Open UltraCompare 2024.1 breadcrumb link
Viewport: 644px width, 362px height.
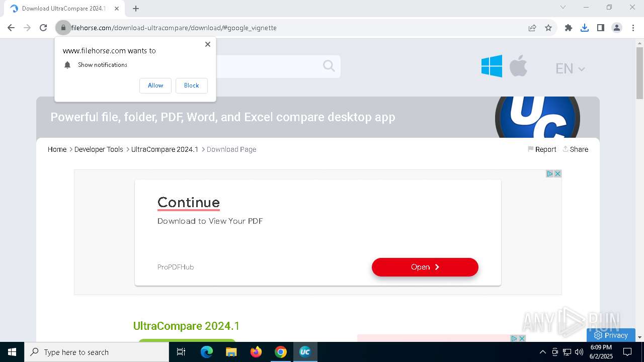tap(165, 149)
